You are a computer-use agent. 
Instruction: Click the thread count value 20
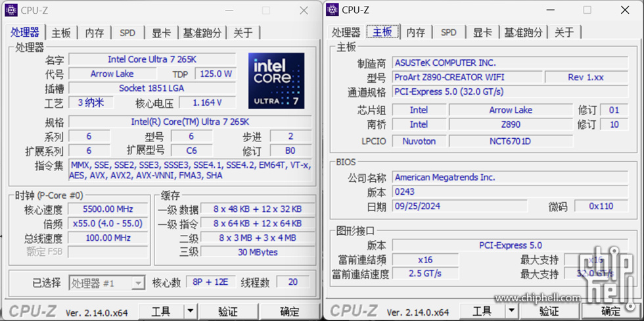tap(293, 282)
